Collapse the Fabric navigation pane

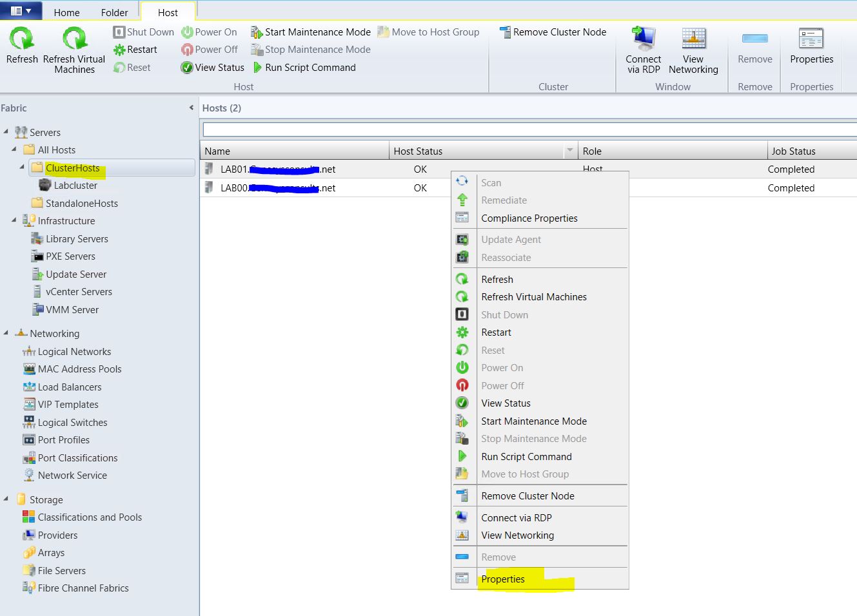[191, 108]
